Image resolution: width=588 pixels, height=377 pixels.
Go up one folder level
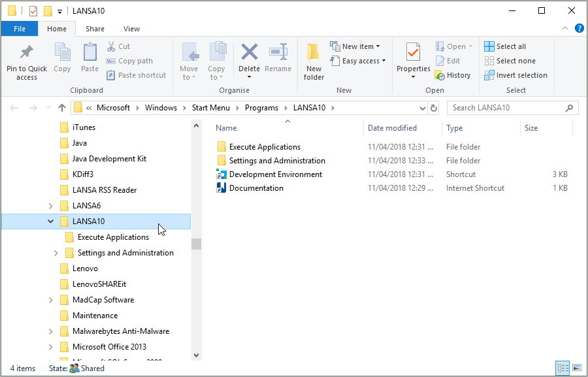62,108
